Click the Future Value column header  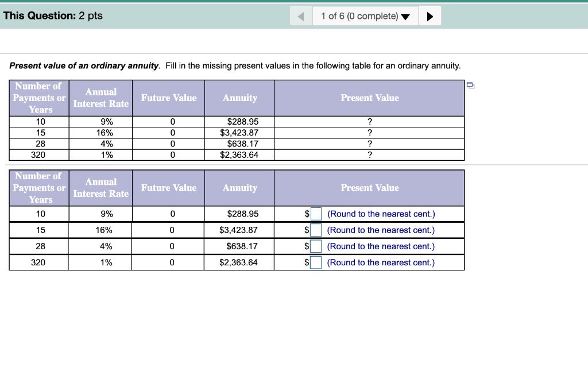[169, 98]
